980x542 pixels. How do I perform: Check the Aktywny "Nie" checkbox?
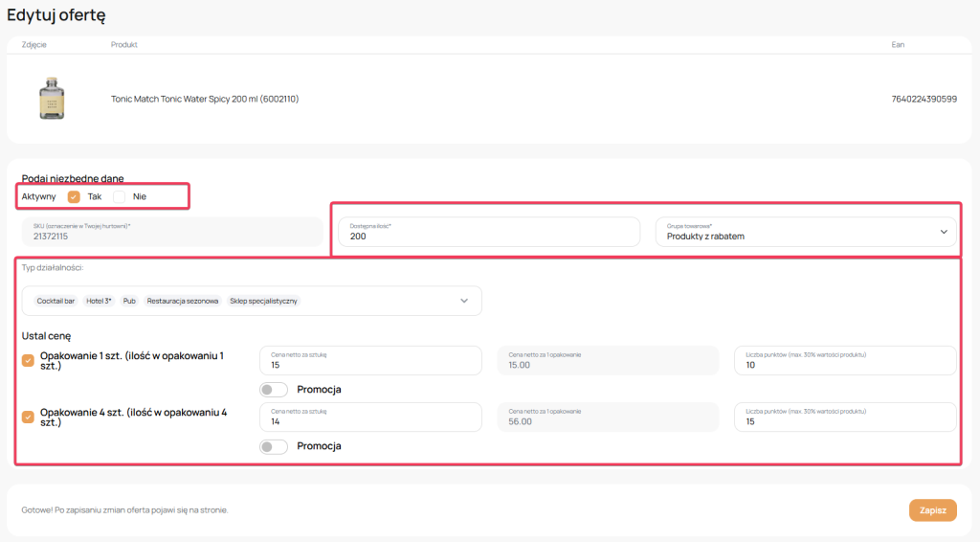pos(120,196)
